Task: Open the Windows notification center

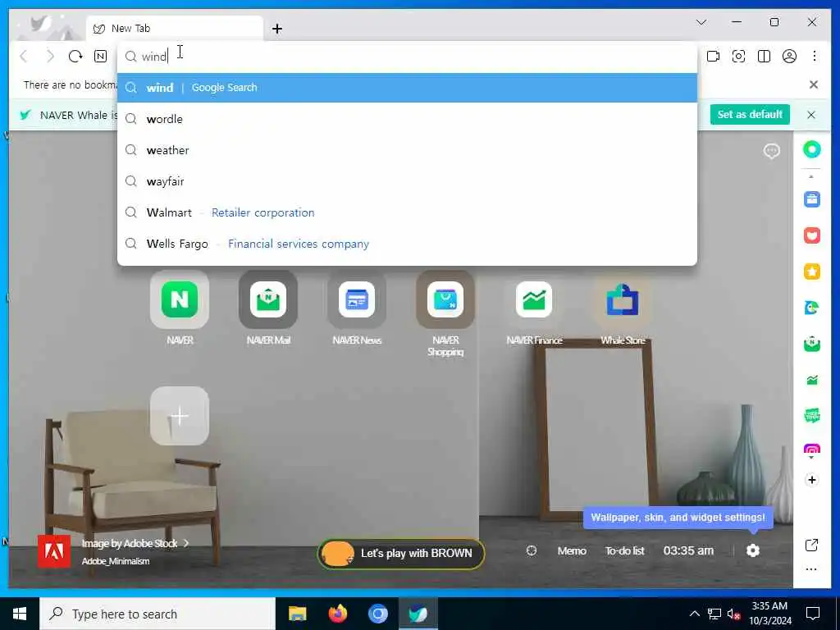Action: click(813, 614)
